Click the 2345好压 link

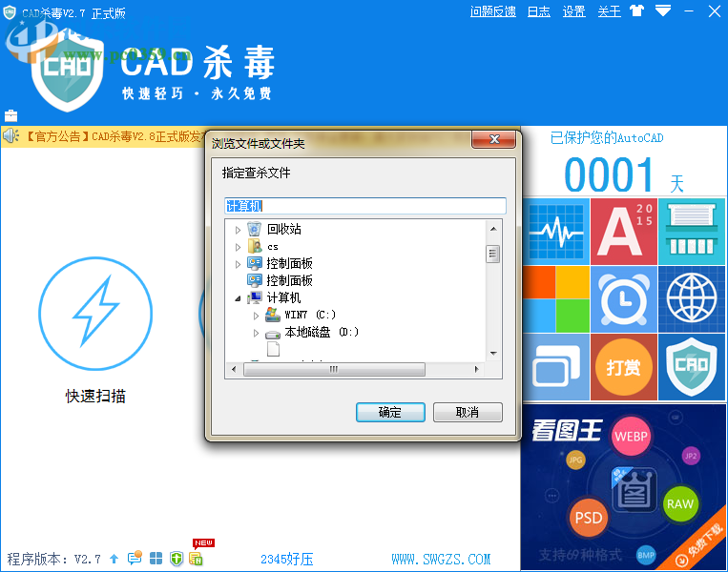point(287,559)
